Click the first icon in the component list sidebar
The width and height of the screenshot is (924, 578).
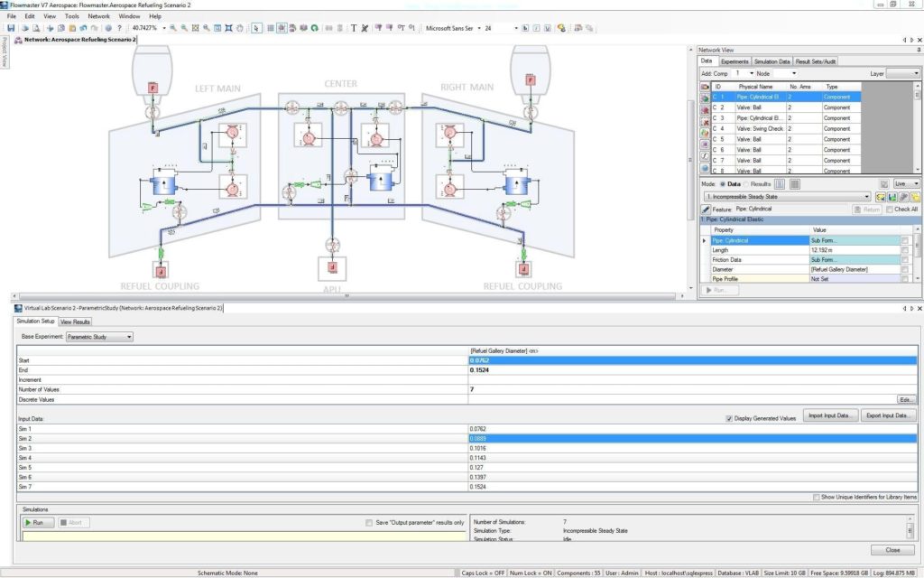[705, 87]
